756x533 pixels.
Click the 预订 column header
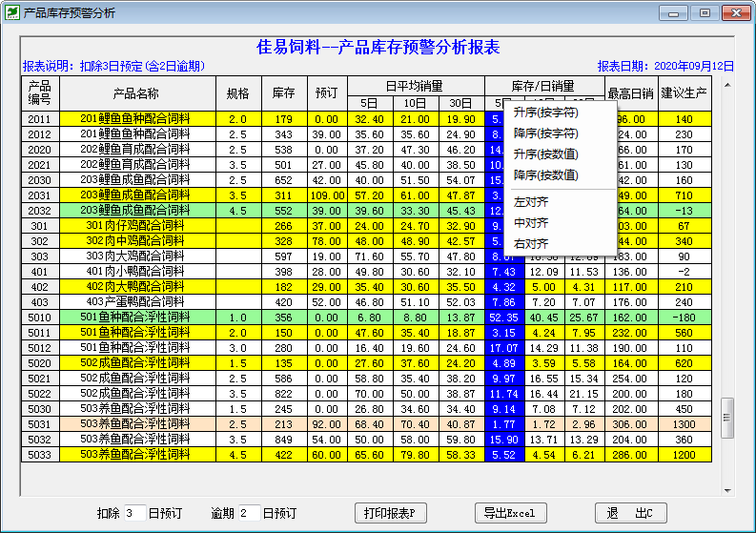[x=327, y=93]
